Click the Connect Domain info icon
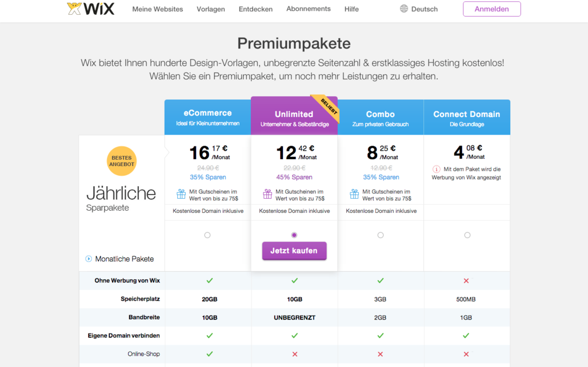This screenshot has height=367, width=588. click(436, 169)
